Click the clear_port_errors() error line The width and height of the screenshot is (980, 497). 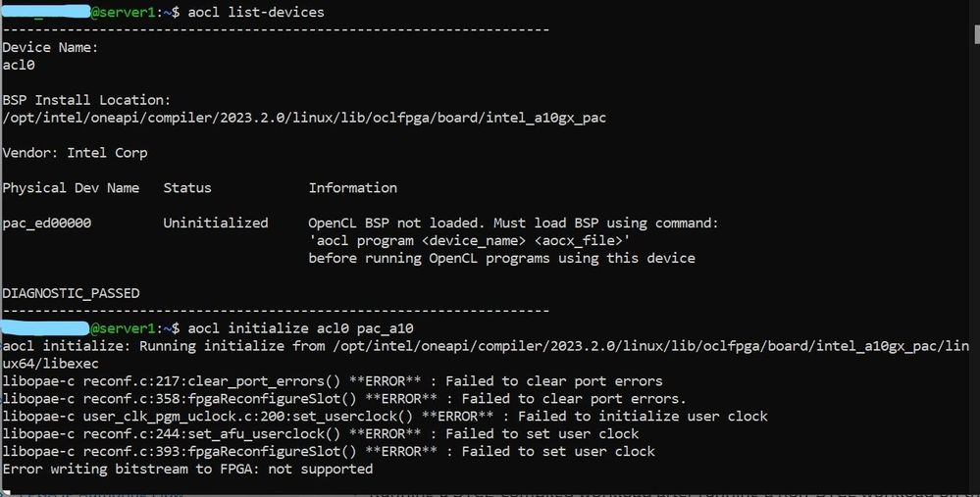pos(333,380)
